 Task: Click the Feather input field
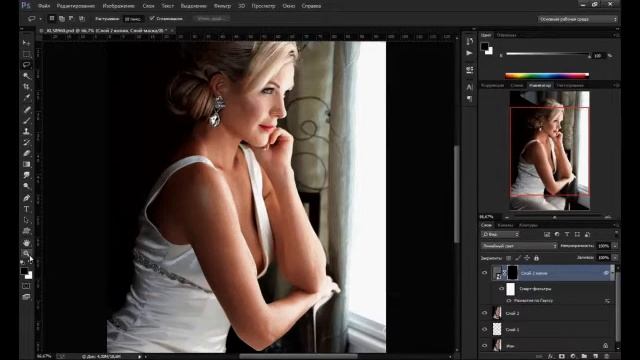pos(133,19)
